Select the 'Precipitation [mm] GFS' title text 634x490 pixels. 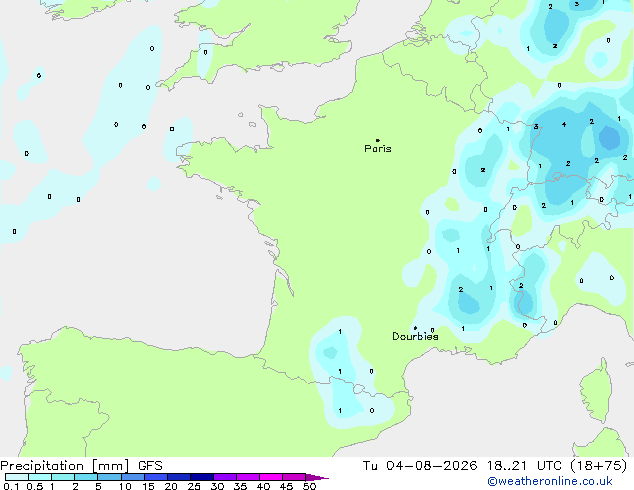pyautogui.click(x=81, y=466)
